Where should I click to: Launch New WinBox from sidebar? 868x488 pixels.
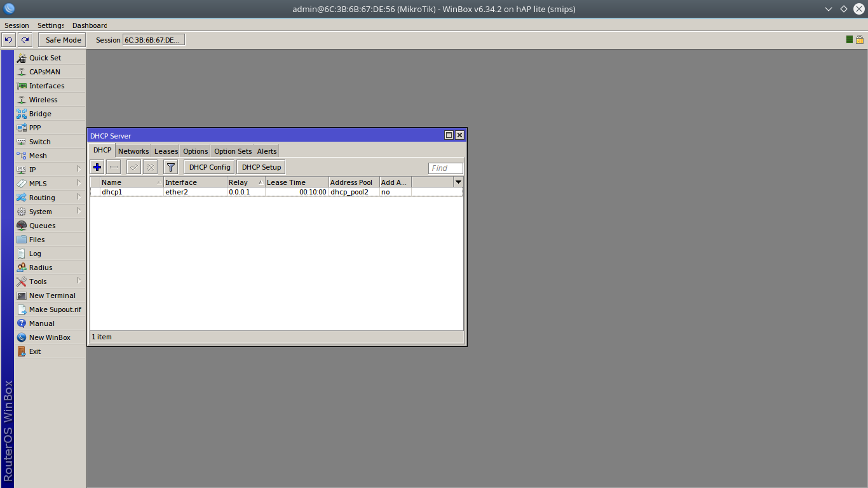[x=50, y=337]
